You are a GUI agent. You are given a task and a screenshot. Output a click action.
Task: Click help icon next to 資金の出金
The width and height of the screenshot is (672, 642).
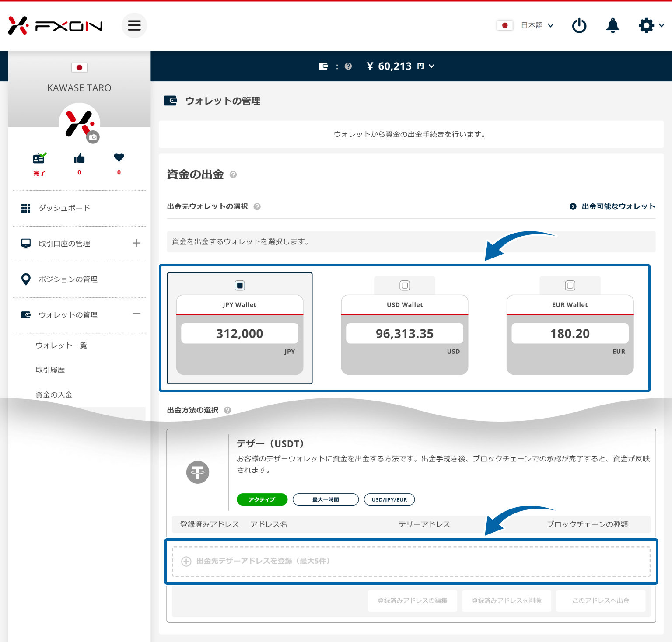tap(233, 175)
